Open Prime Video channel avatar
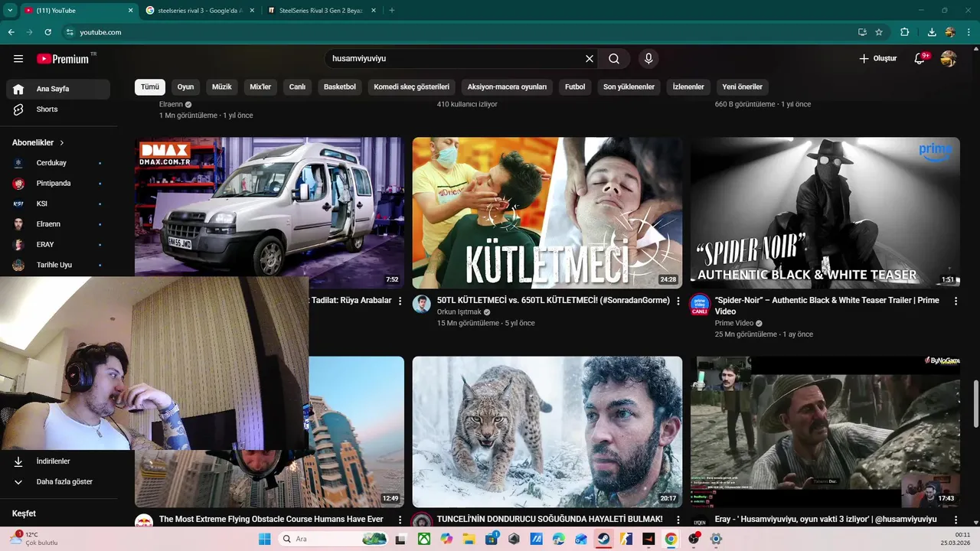 tap(700, 304)
